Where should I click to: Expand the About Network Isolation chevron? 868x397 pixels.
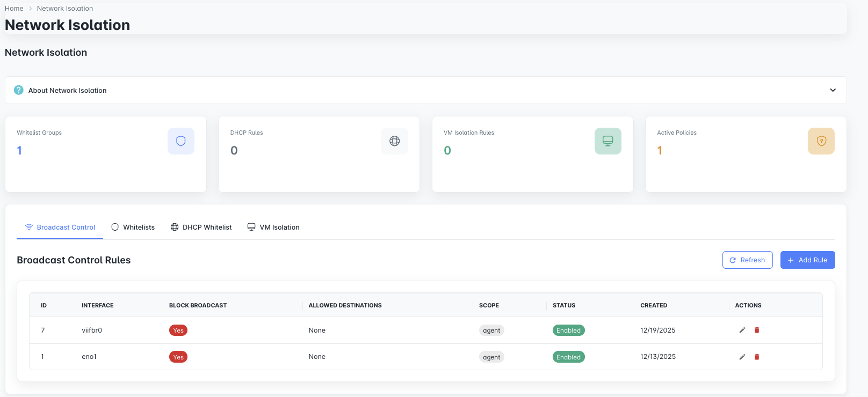833,90
